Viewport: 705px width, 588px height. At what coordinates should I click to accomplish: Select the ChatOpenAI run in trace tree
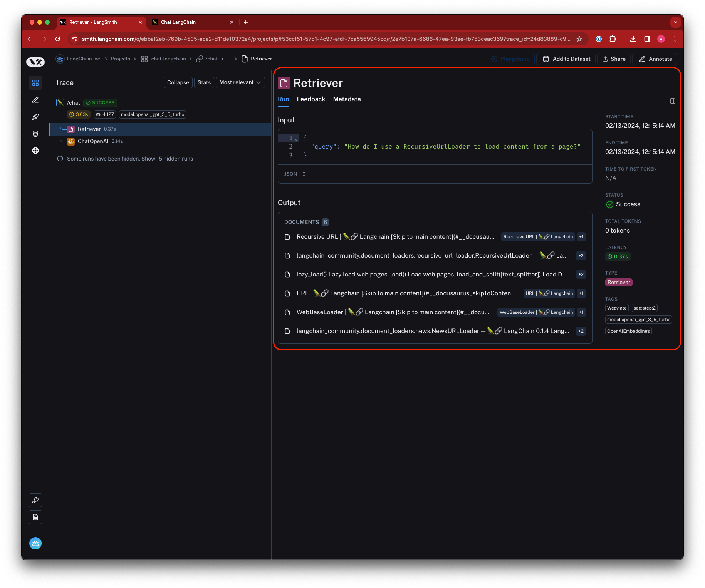(160, 141)
